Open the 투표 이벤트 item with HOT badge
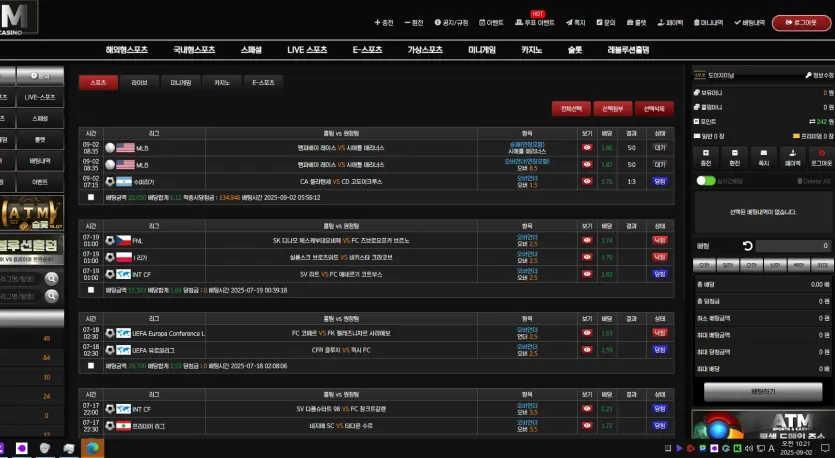835x458 pixels. 535,22
